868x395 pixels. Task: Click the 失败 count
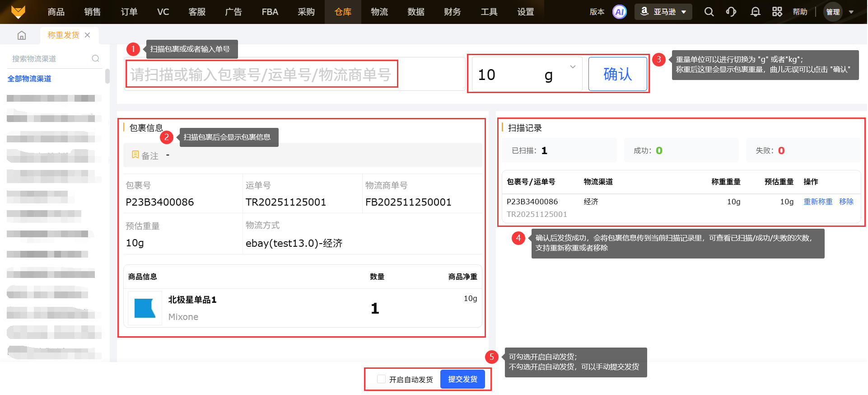pos(781,150)
